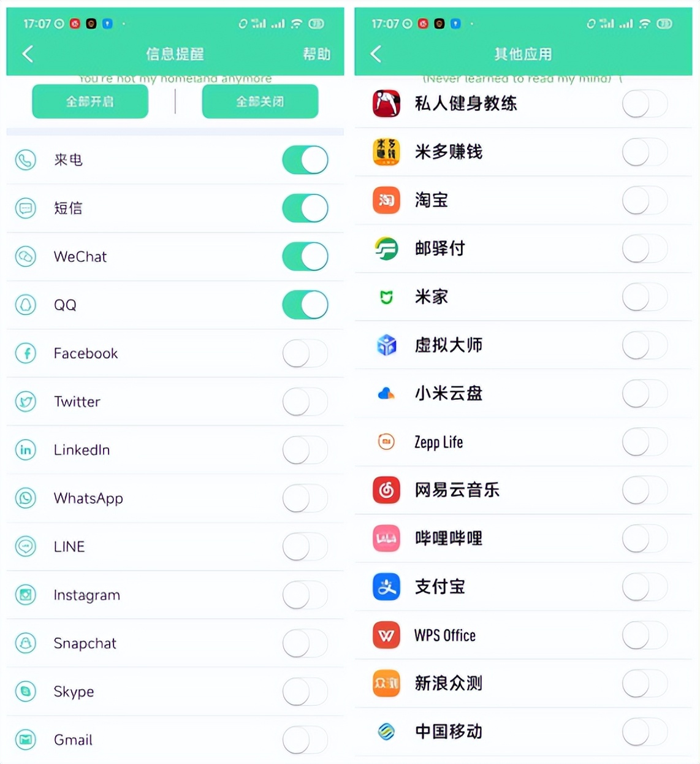This screenshot has height=764, width=700.
Task: Tap the Alipay app icon
Action: (386, 587)
